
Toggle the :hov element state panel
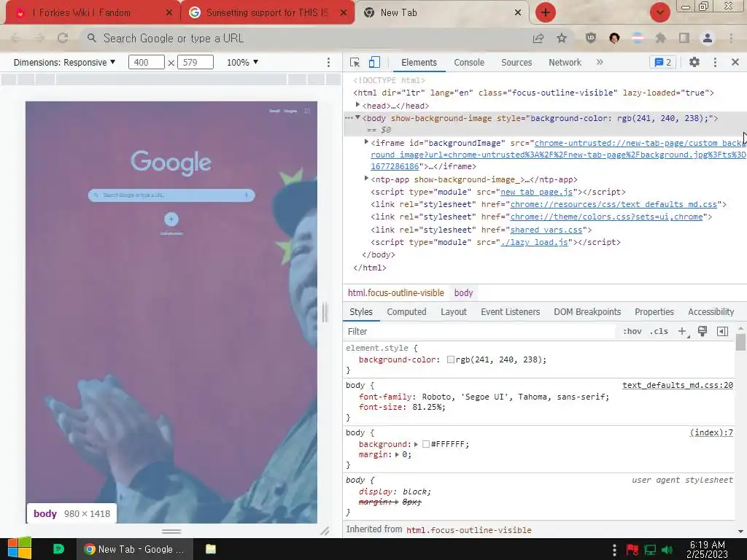tap(632, 332)
